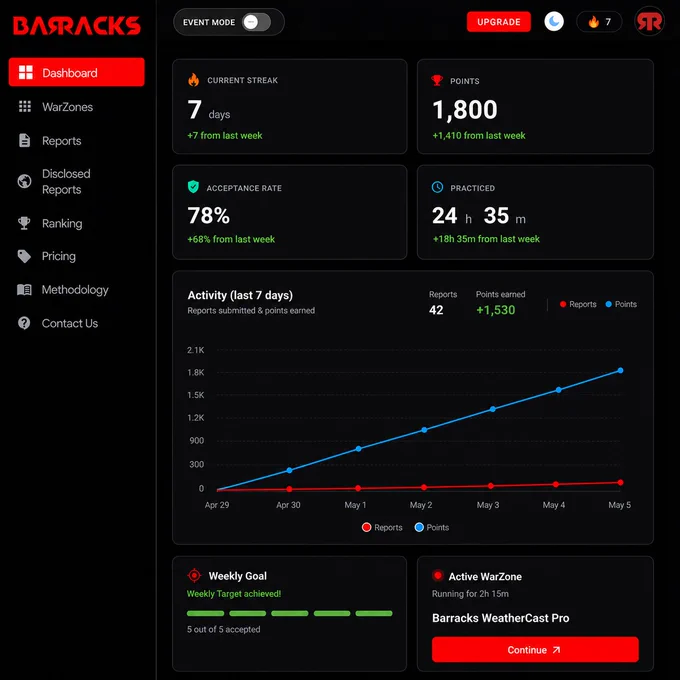Click 'Barracks WeatherCast Pro' title
This screenshot has height=680, width=680.
[x=500, y=618]
